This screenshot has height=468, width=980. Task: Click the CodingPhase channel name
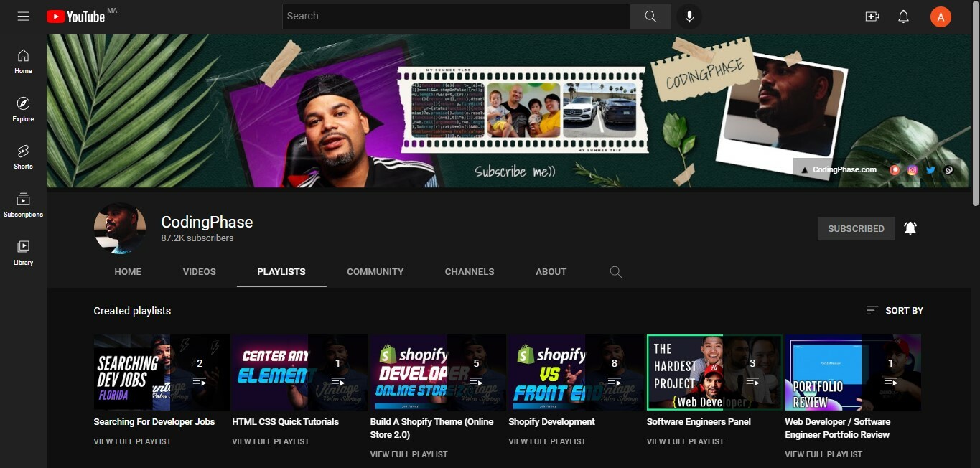(207, 223)
